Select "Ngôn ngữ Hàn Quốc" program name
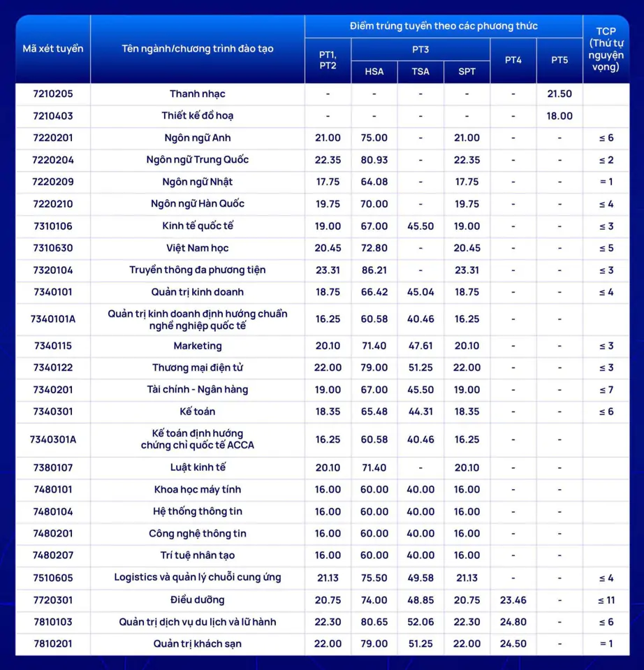644x670 pixels. point(197,204)
